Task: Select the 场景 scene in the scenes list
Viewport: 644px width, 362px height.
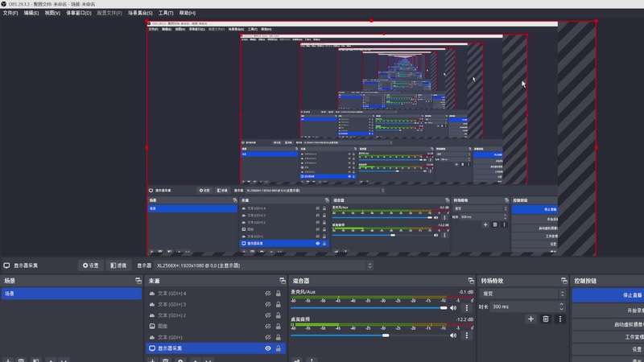Action: (x=72, y=294)
